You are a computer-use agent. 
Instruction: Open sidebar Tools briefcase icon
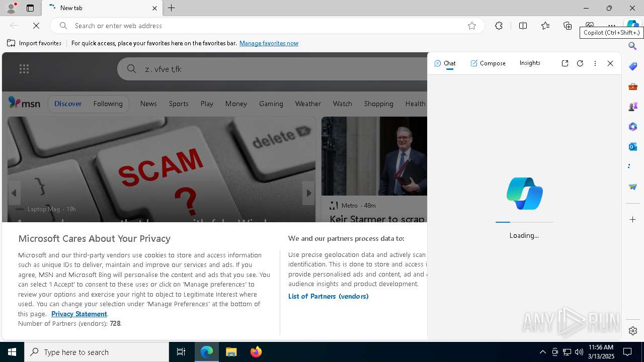(633, 86)
